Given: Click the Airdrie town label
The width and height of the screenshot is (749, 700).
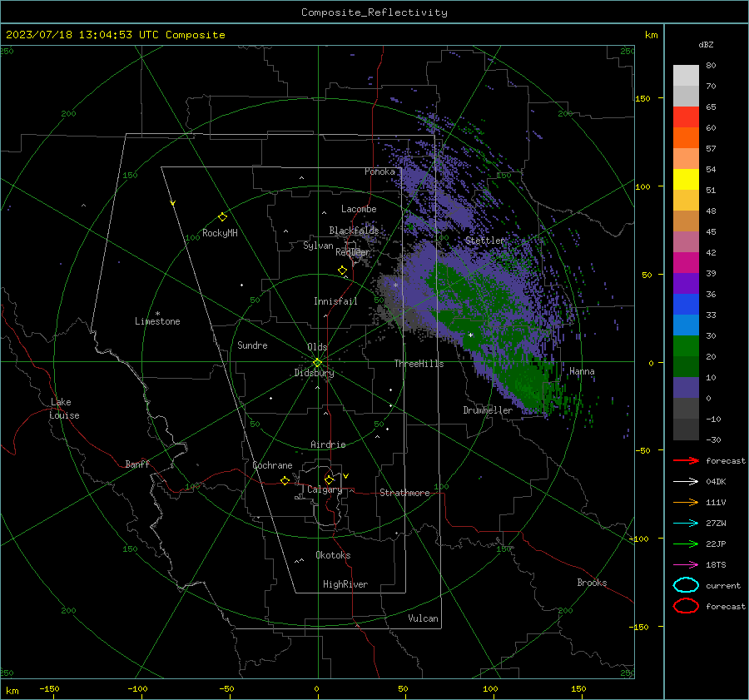Looking at the screenshot, I should (328, 444).
